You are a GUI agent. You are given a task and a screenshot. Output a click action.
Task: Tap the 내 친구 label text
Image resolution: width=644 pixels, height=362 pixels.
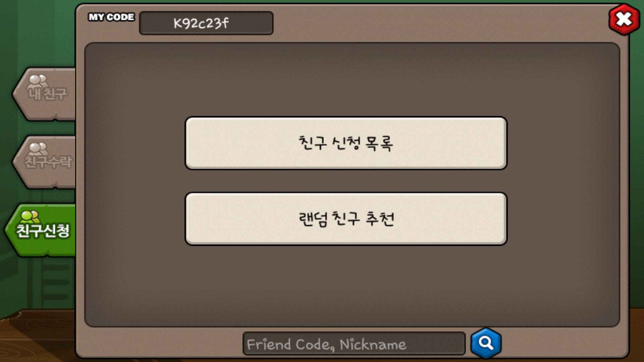tap(47, 94)
